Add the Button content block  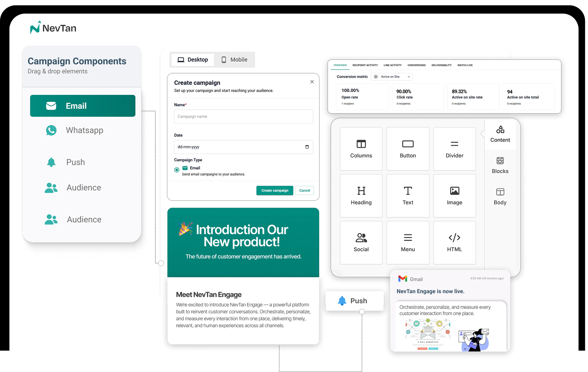pos(408,149)
